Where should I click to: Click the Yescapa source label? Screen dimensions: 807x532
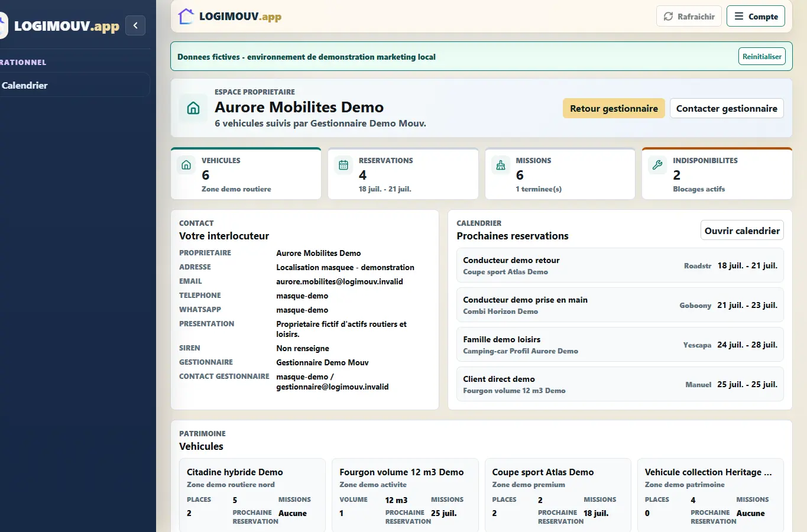pyautogui.click(x=697, y=345)
